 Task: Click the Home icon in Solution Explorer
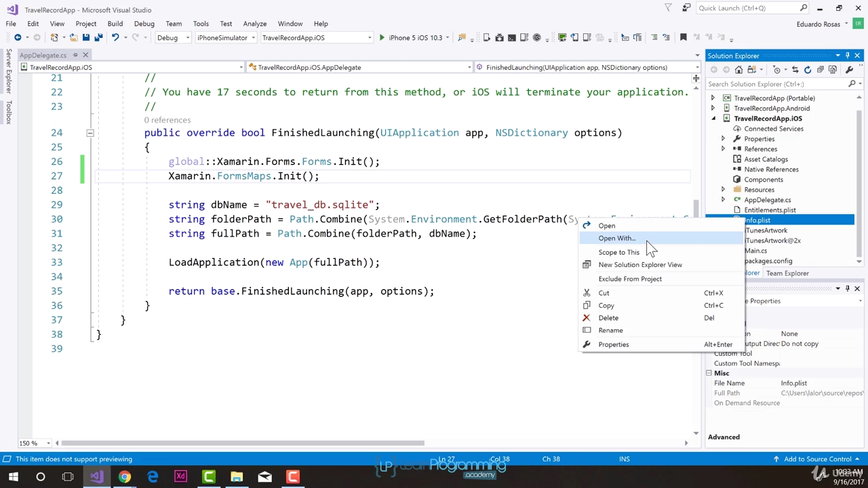(x=739, y=70)
